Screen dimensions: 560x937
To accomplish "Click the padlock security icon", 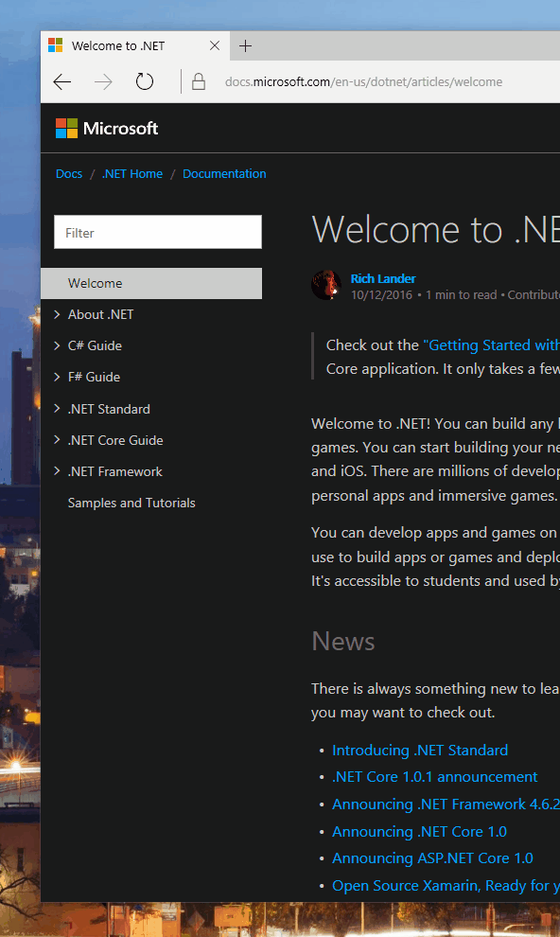I will (x=199, y=81).
